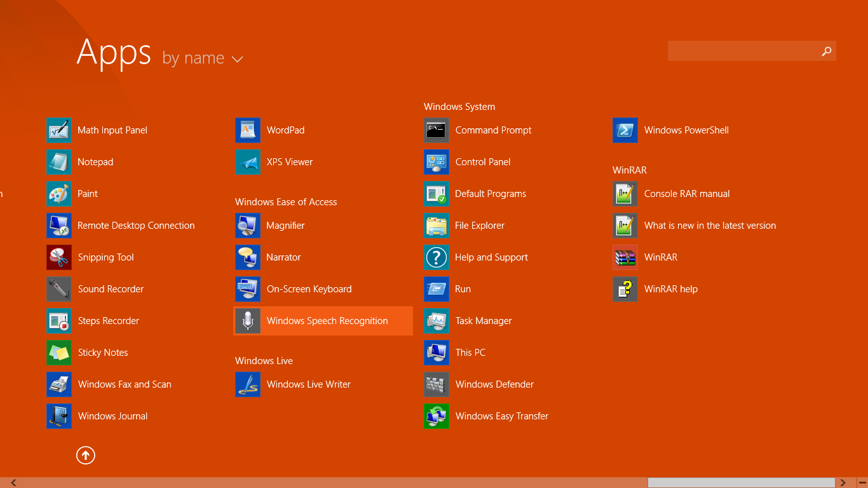Click the Help and Support question icon
The width and height of the screenshot is (868, 488).
pyautogui.click(x=437, y=257)
